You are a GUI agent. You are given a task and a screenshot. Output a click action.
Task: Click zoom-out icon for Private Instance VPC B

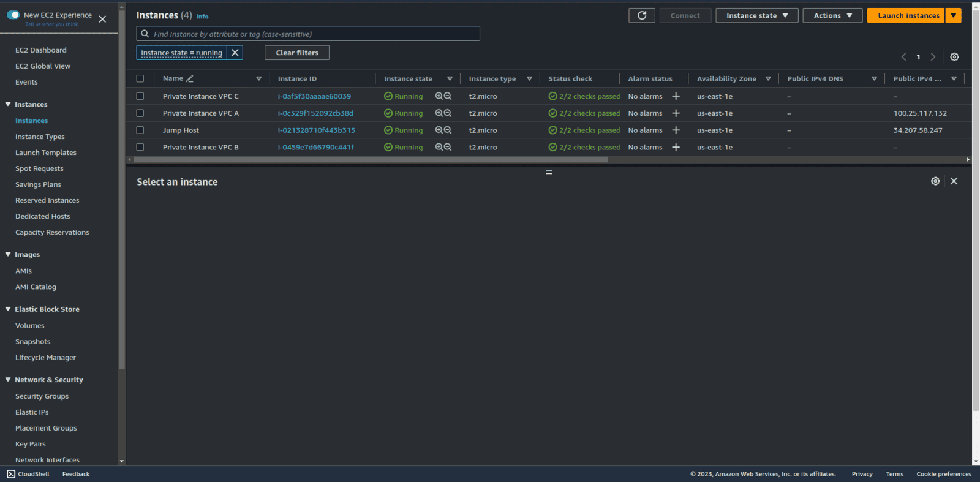pyautogui.click(x=448, y=148)
